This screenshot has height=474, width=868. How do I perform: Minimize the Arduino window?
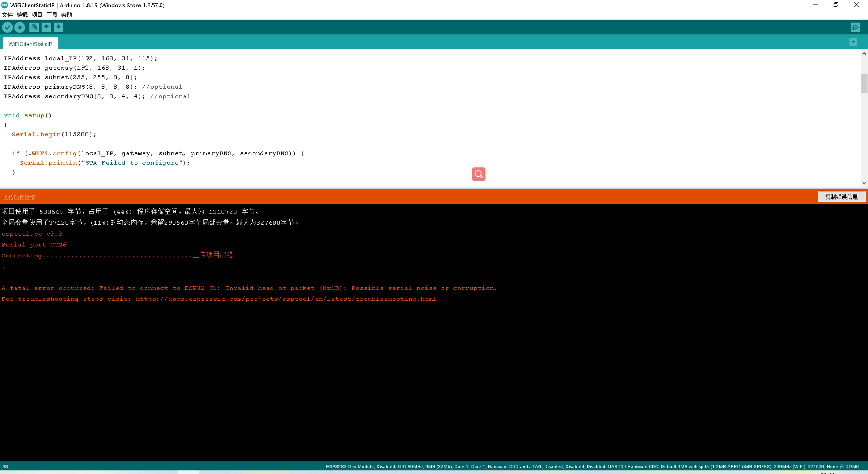(816, 5)
